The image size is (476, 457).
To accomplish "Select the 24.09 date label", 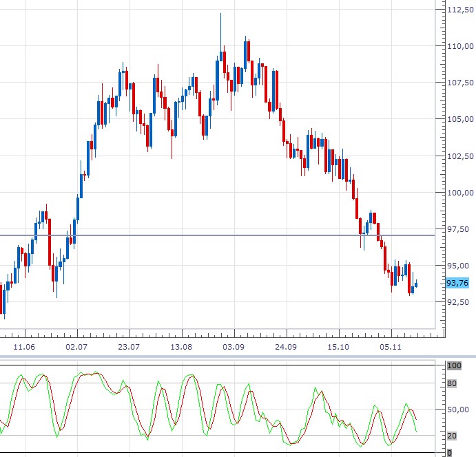I will 286,347.
